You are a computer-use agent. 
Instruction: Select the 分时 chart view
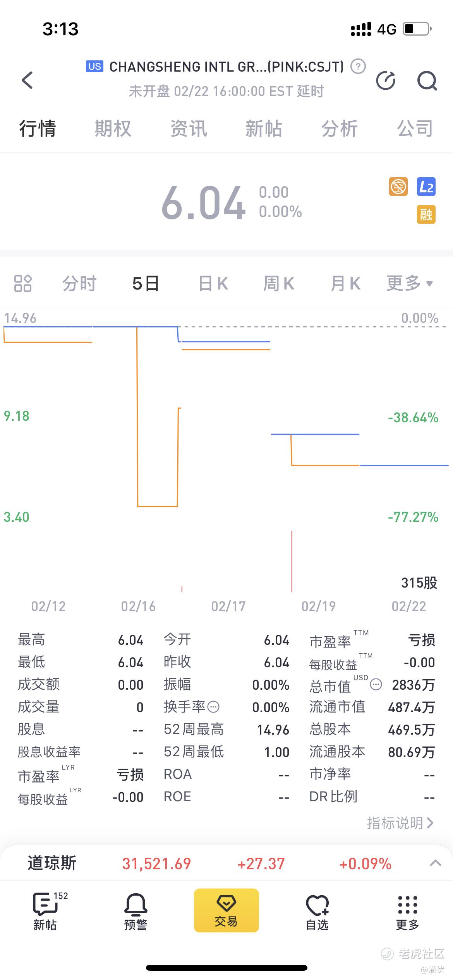tap(79, 283)
